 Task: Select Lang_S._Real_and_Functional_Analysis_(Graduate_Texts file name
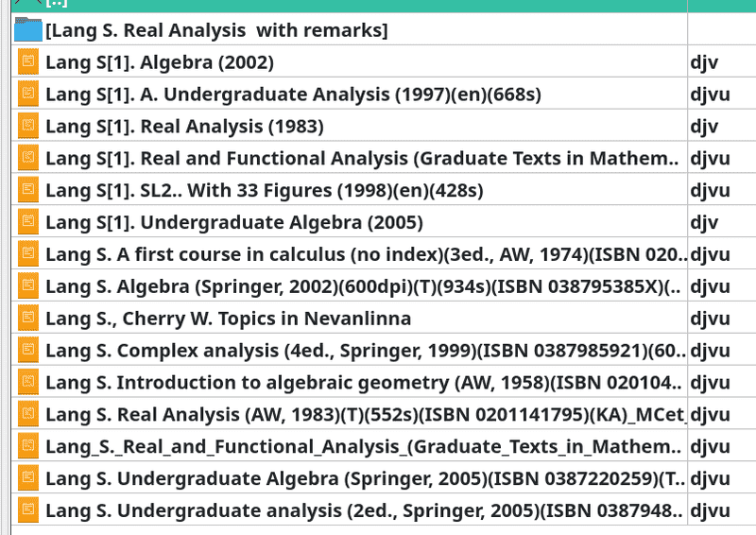point(363,447)
